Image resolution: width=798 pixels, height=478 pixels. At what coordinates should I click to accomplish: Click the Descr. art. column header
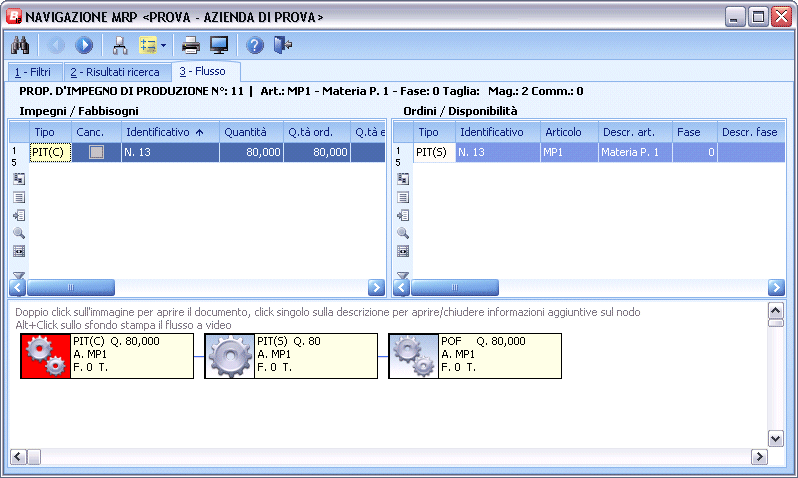click(x=635, y=132)
